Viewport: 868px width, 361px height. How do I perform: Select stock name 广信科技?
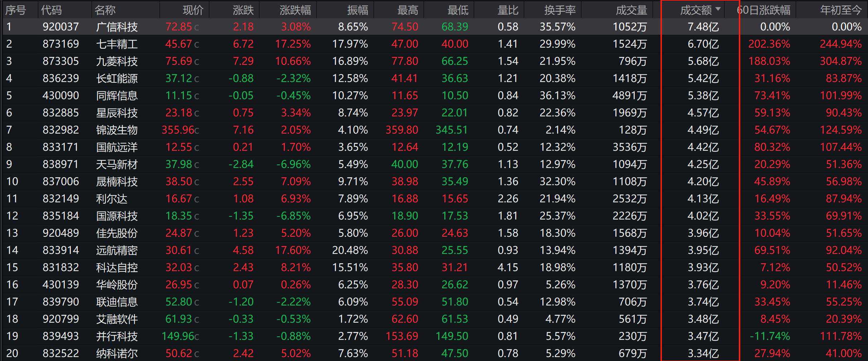pos(117,27)
